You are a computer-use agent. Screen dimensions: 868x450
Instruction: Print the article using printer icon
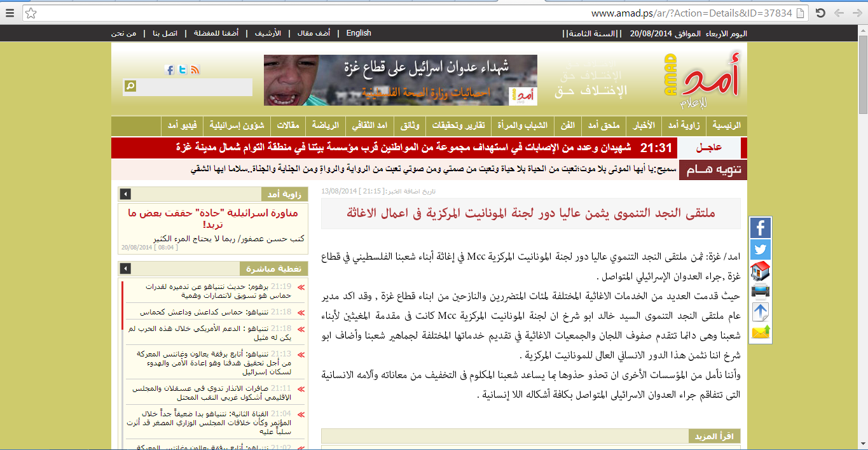pyautogui.click(x=761, y=292)
